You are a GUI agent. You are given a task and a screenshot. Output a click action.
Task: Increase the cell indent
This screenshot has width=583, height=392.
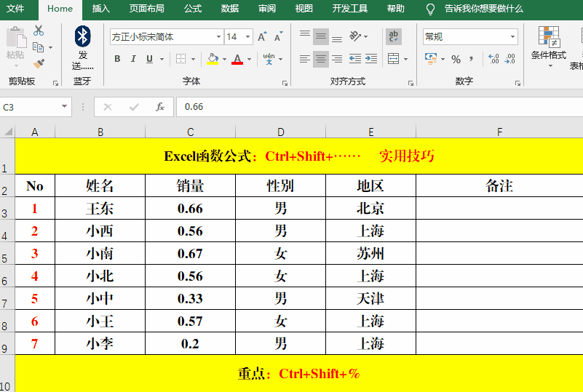pyautogui.click(x=371, y=59)
